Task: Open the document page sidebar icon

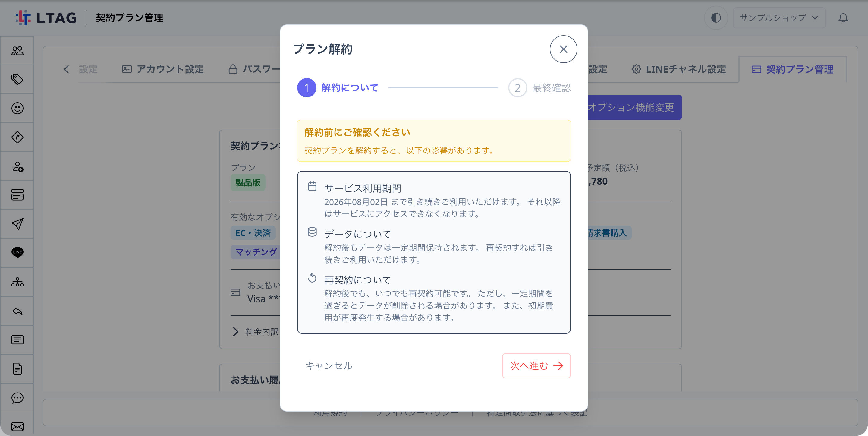Action: click(x=17, y=368)
